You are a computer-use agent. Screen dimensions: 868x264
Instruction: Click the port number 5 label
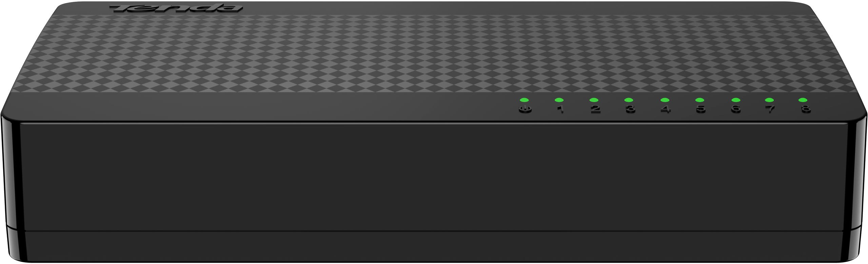[x=701, y=109]
